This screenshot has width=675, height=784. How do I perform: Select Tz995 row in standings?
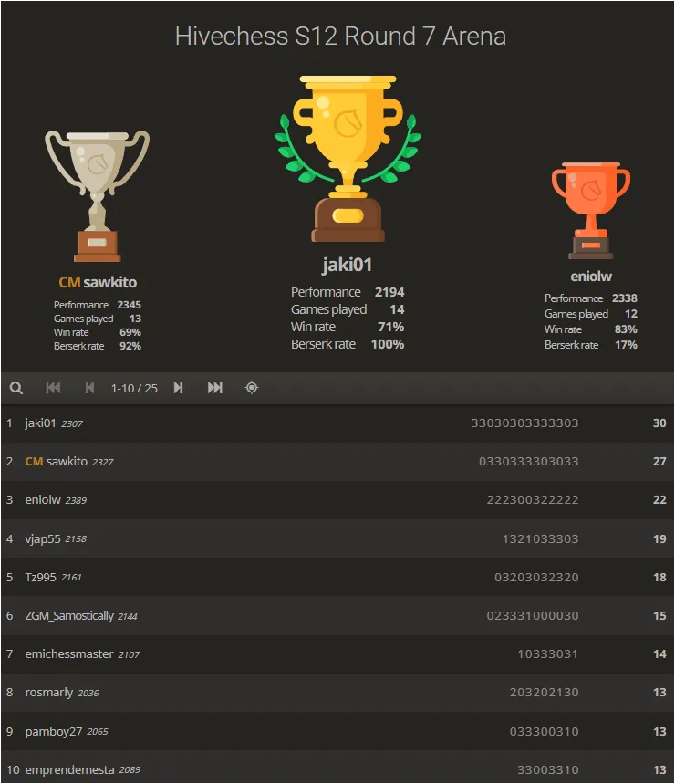(x=337, y=578)
